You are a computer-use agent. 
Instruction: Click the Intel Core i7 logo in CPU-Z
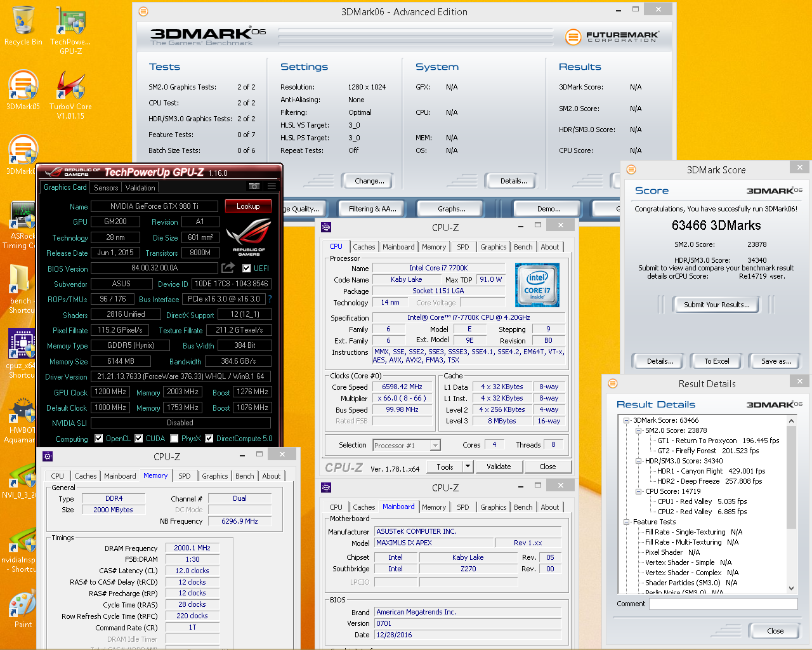tap(537, 285)
